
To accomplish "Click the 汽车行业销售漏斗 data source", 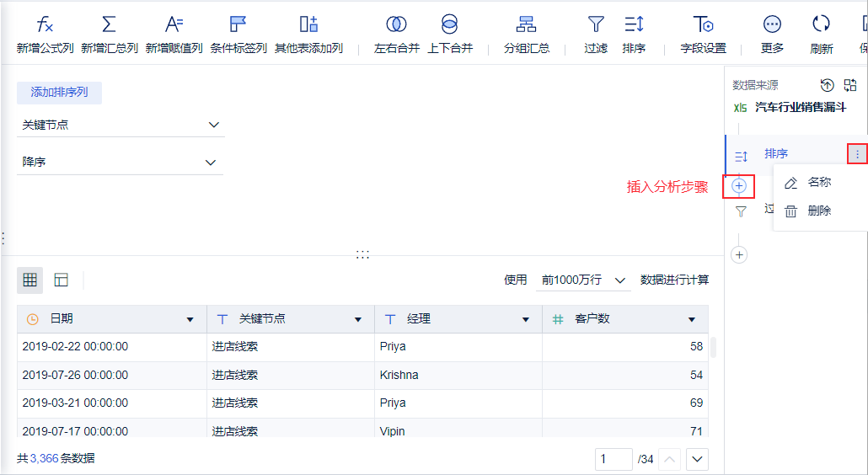I will coord(801,107).
